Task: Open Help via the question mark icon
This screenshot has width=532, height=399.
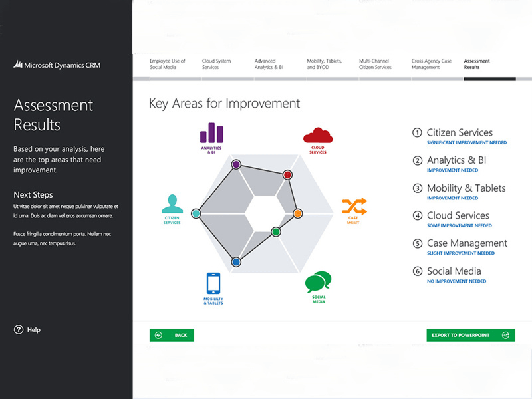Action: point(19,329)
